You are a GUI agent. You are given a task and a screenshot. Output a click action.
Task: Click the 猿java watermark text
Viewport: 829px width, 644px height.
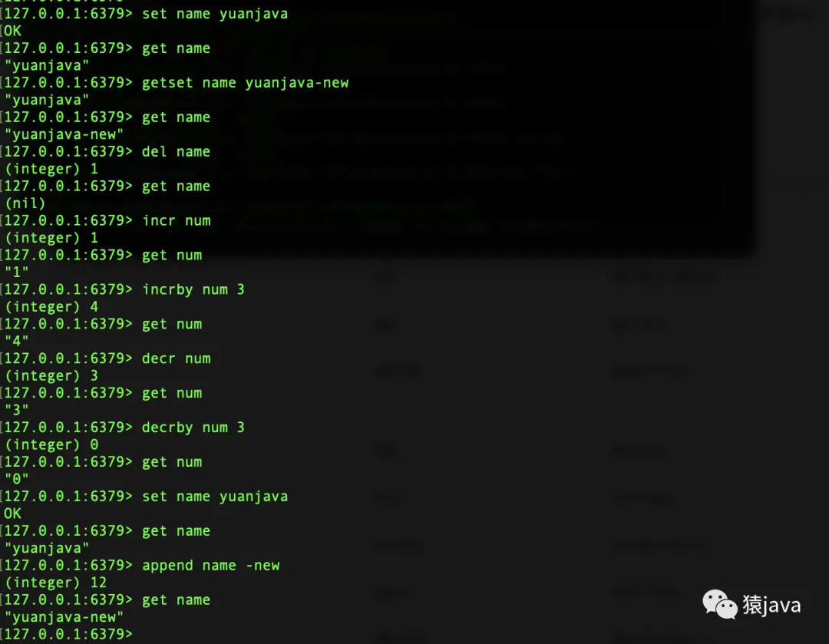(x=771, y=605)
